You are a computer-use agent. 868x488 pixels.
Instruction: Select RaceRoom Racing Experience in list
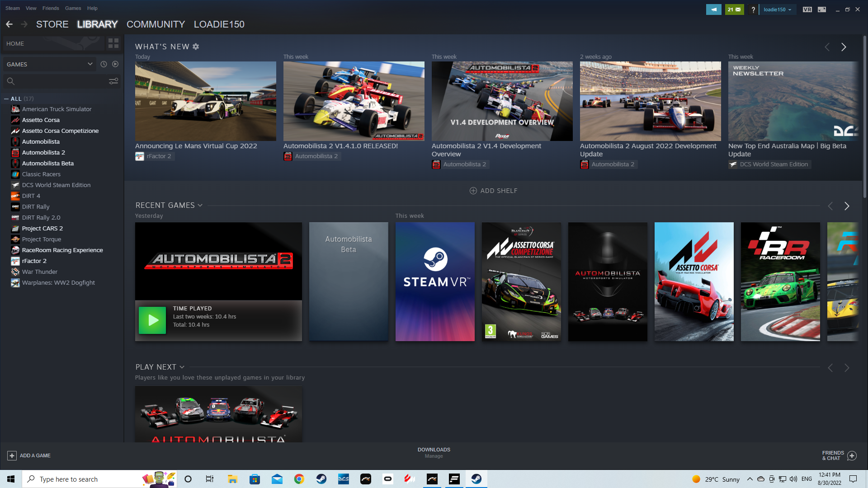tap(61, 250)
